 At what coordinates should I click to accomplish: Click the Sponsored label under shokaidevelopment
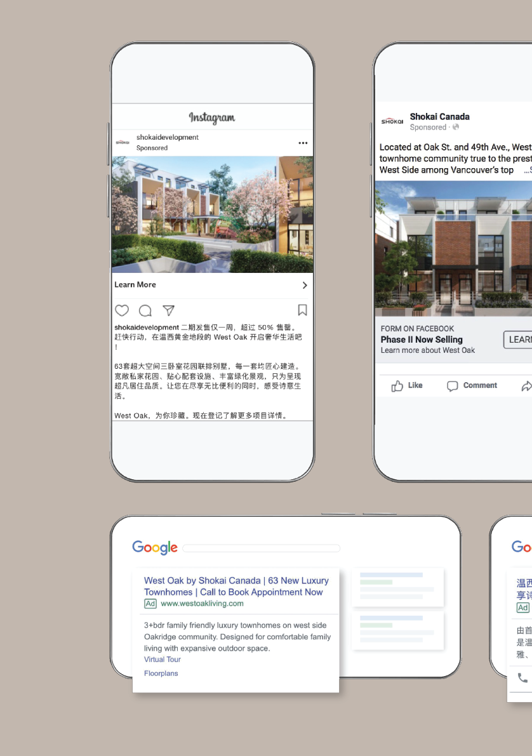click(x=152, y=148)
